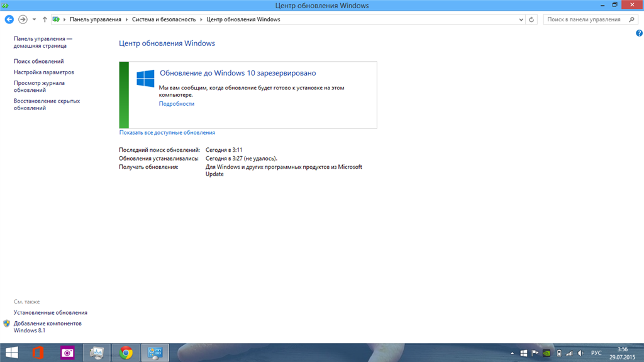Viewport: 644px width, 362px height.
Task: Expand the chevron before Панель управления
Action: 65,20
